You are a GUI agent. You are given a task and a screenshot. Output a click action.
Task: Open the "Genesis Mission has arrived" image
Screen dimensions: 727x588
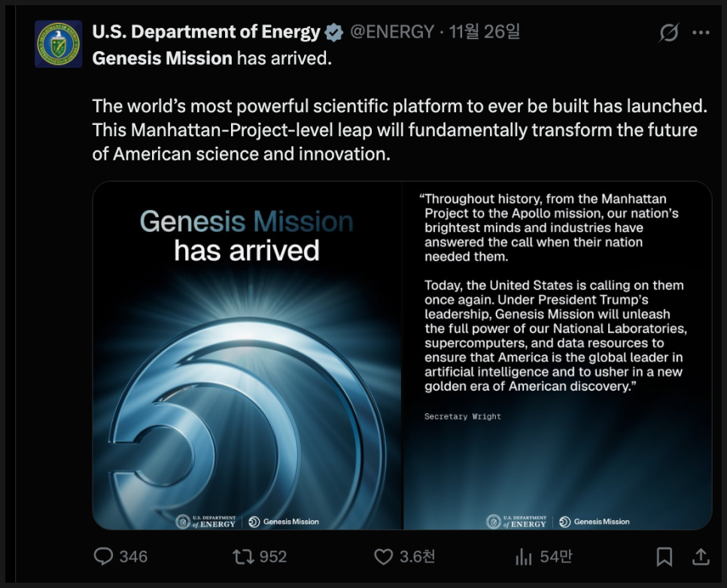click(x=248, y=355)
